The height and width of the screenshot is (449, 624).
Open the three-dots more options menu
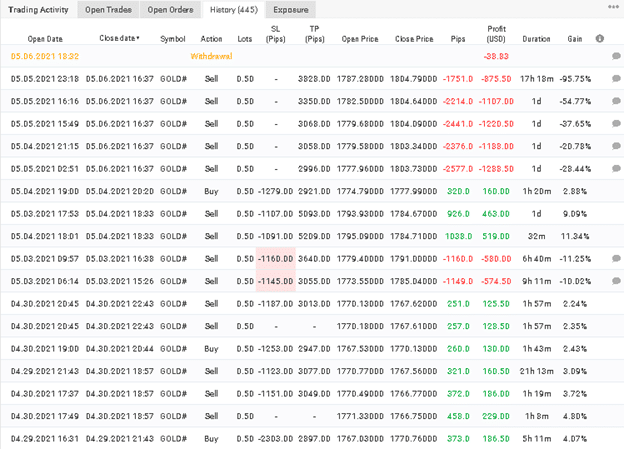613,7
